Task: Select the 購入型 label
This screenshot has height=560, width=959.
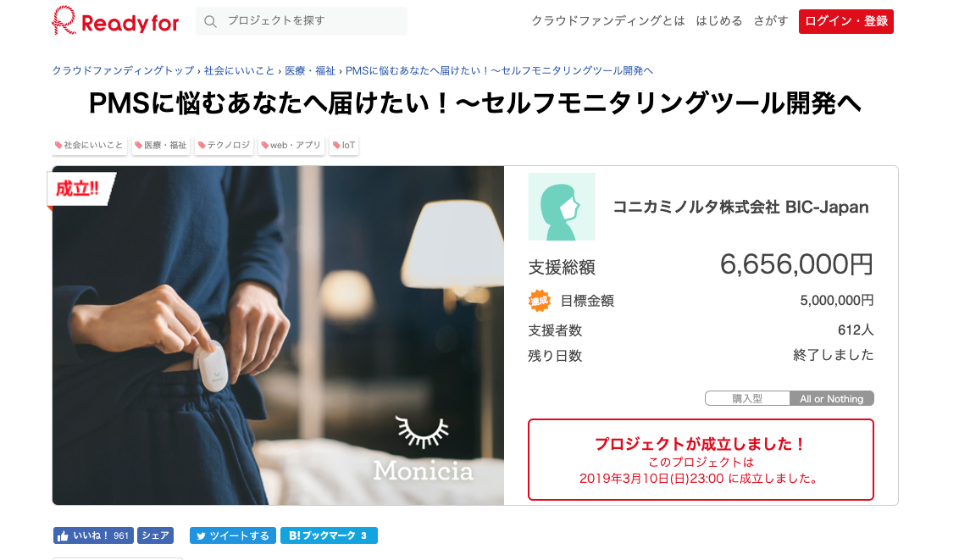Action: click(x=746, y=398)
